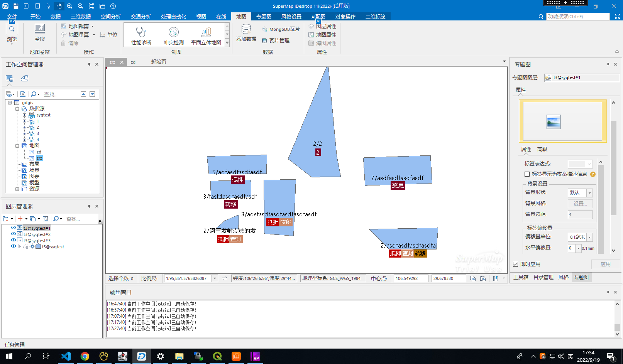Open the 背景形状 dropdown
Image resolution: width=623 pixels, height=364 pixels.
click(x=589, y=193)
